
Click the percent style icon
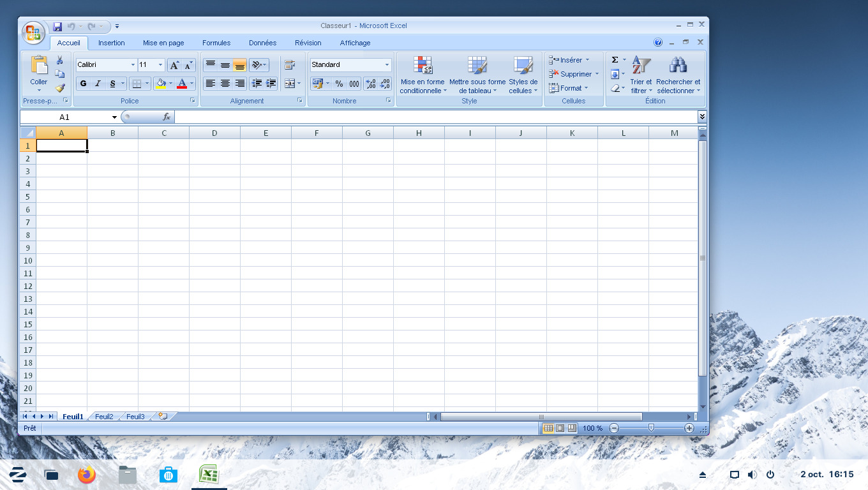(x=339, y=84)
